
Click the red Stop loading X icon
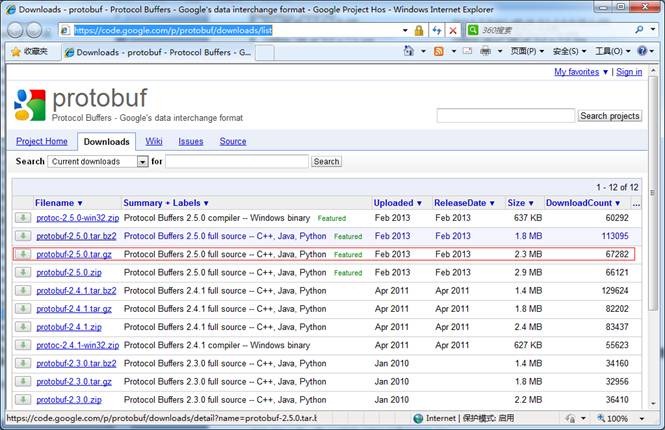(x=453, y=31)
